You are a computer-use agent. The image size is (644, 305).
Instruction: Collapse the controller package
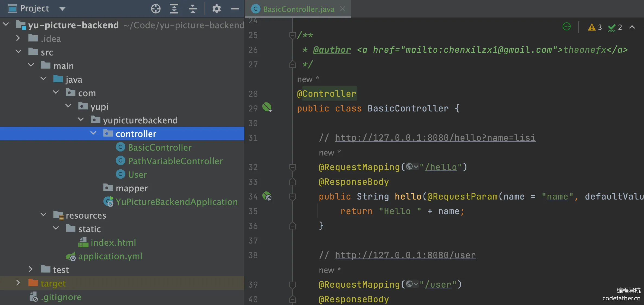click(93, 133)
